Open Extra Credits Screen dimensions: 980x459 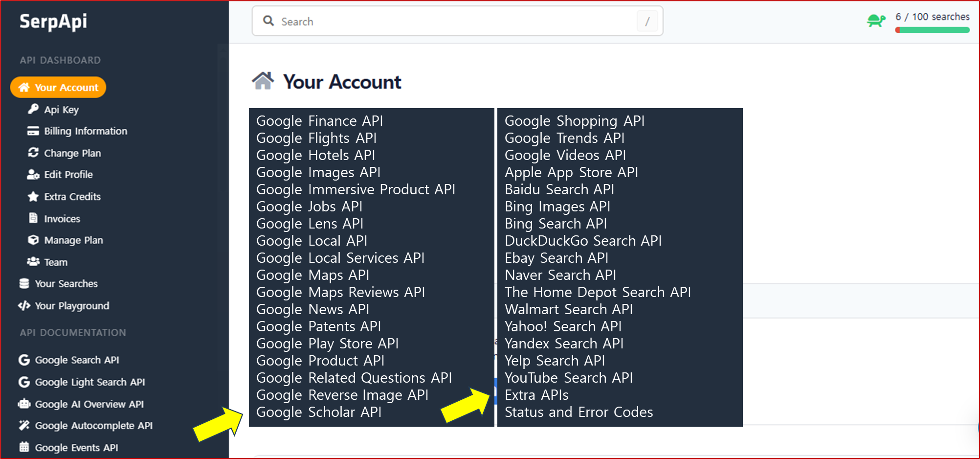72,197
